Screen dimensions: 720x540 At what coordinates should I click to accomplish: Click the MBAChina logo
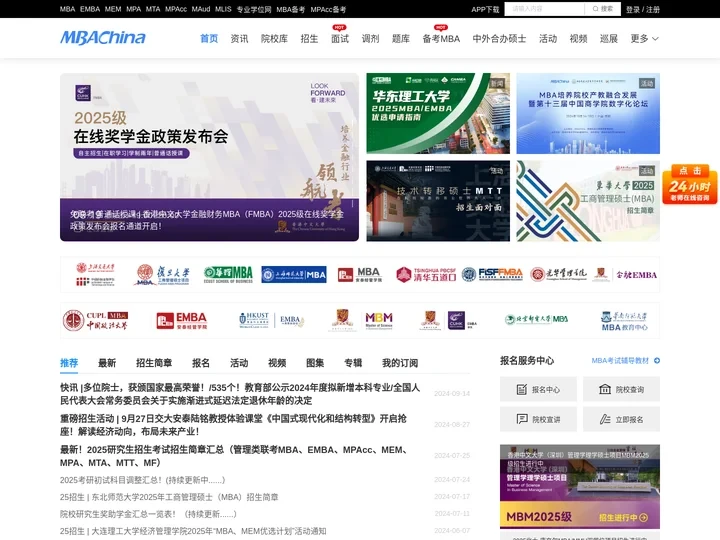tap(103, 38)
